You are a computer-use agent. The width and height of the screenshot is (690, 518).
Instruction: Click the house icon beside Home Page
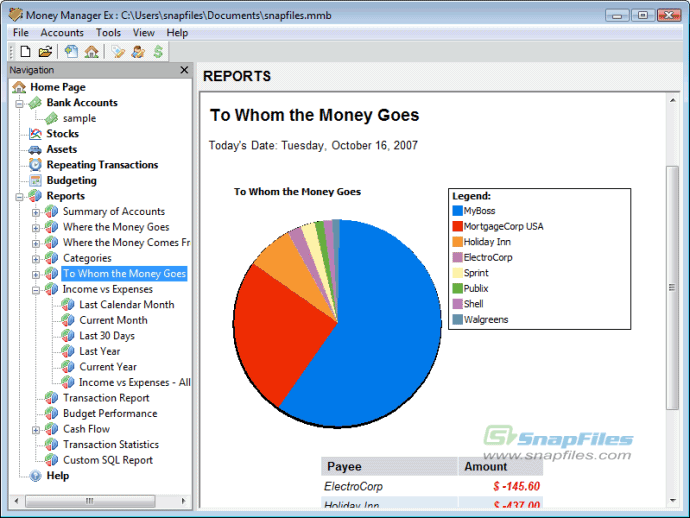[19, 87]
